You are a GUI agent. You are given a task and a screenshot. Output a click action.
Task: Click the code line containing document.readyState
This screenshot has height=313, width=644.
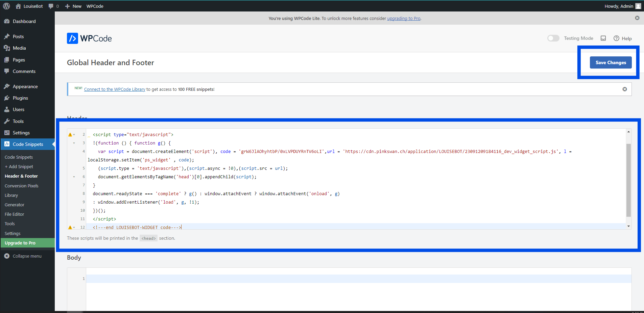click(216, 194)
